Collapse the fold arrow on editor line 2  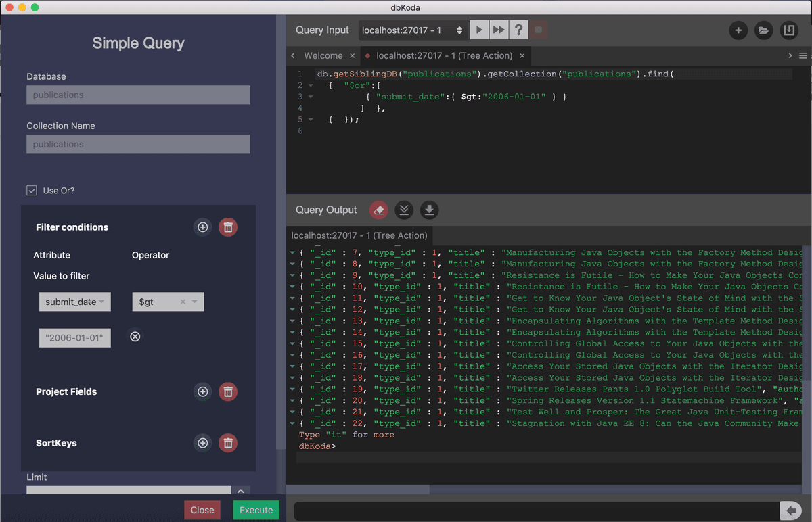[x=311, y=86]
